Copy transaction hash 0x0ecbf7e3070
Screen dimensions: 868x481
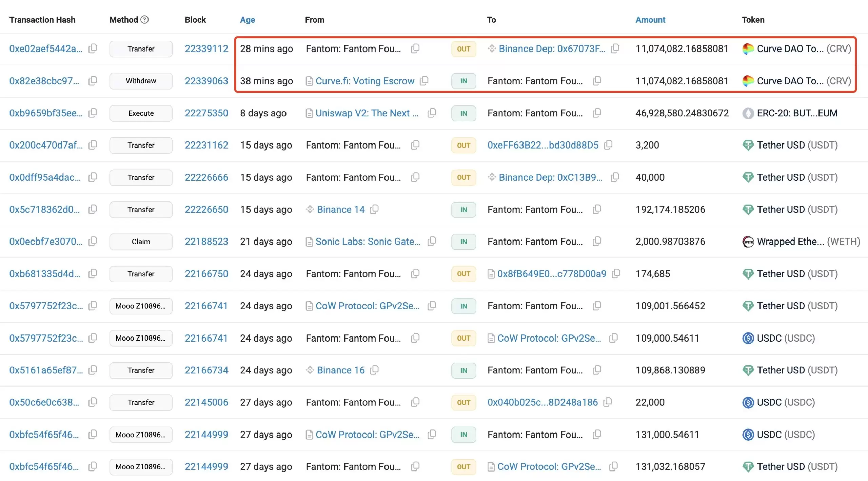tap(93, 241)
